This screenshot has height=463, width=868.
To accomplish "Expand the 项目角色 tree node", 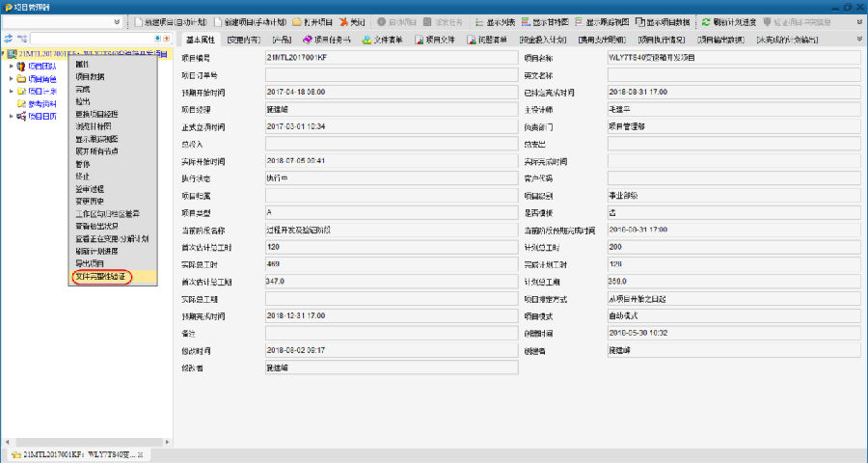I will click(11, 79).
